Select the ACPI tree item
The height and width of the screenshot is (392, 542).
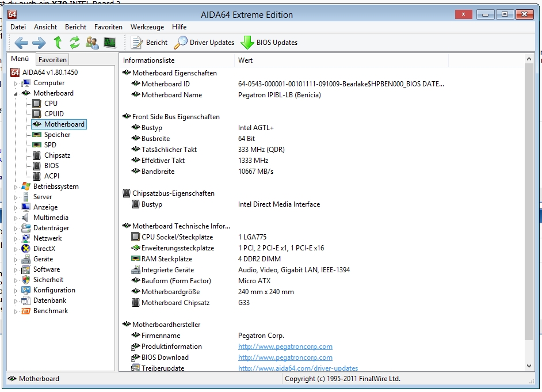click(52, 176)
